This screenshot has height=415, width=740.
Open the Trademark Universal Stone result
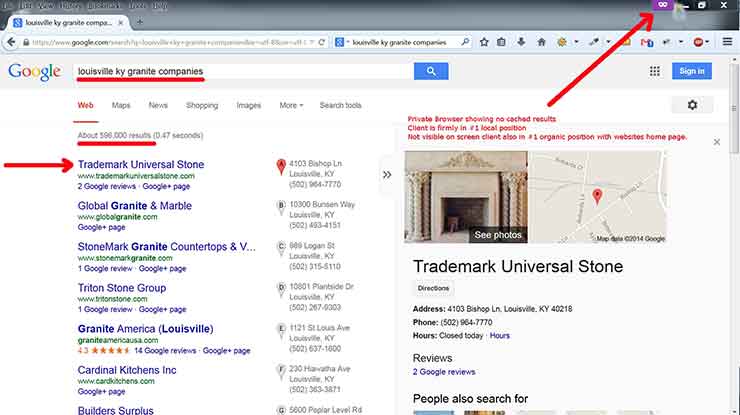point(141,164)
